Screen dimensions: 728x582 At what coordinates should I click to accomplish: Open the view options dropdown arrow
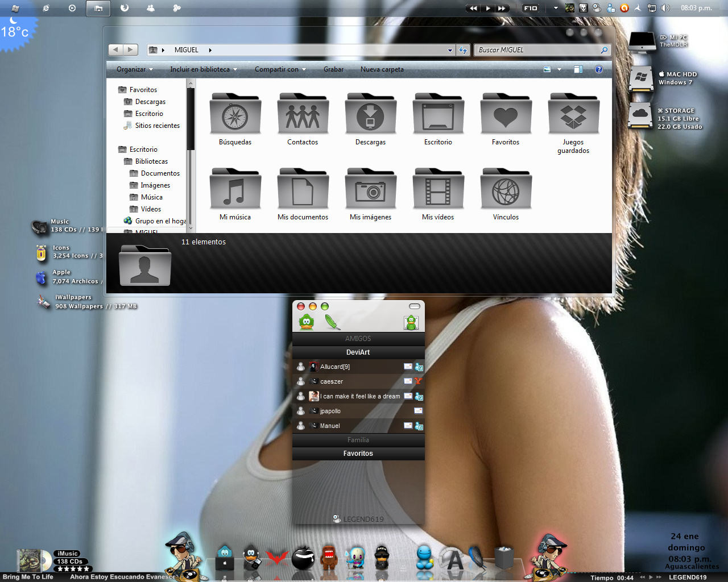click(x=559, y=69)
